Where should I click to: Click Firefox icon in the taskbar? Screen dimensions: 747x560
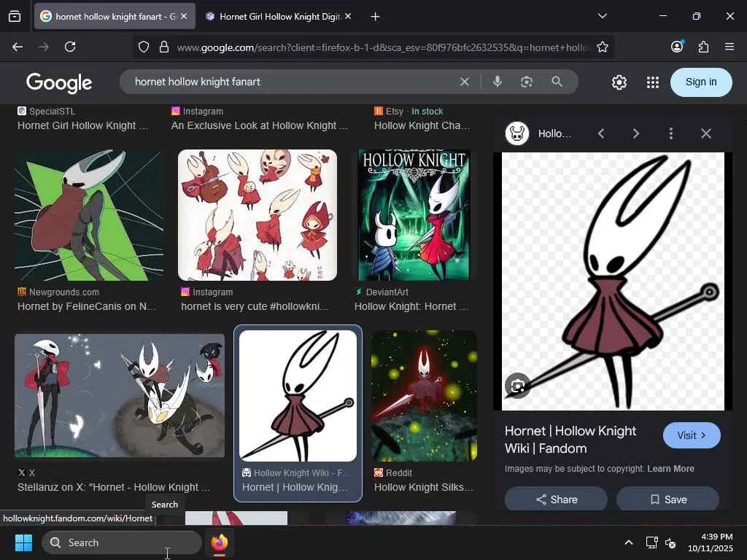tap(219, 542)
